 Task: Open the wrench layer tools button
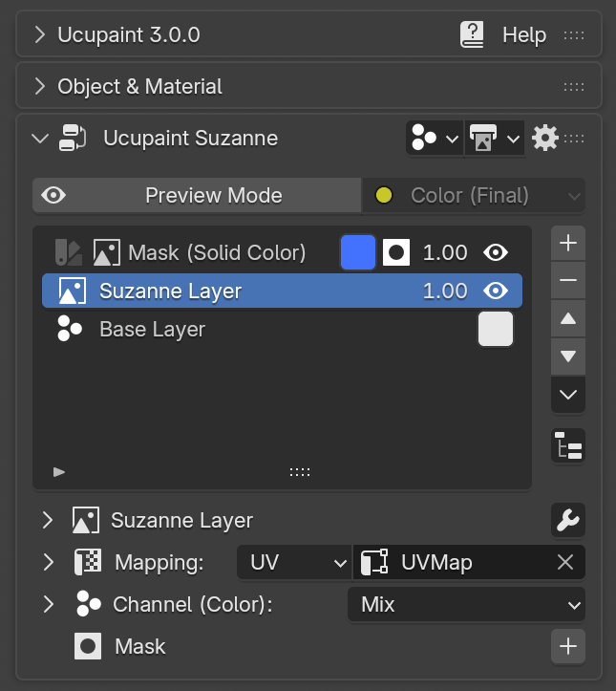click(568, 520)
